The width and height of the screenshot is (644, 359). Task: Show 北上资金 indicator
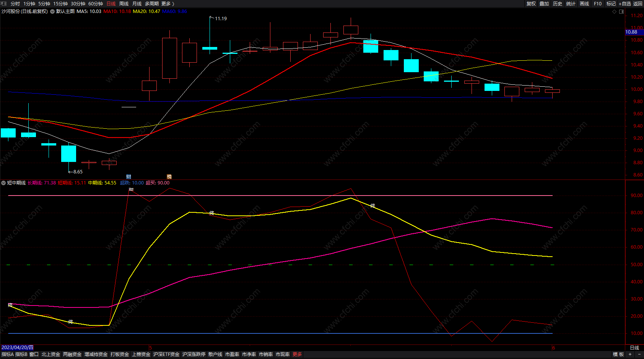coord(51,354)
